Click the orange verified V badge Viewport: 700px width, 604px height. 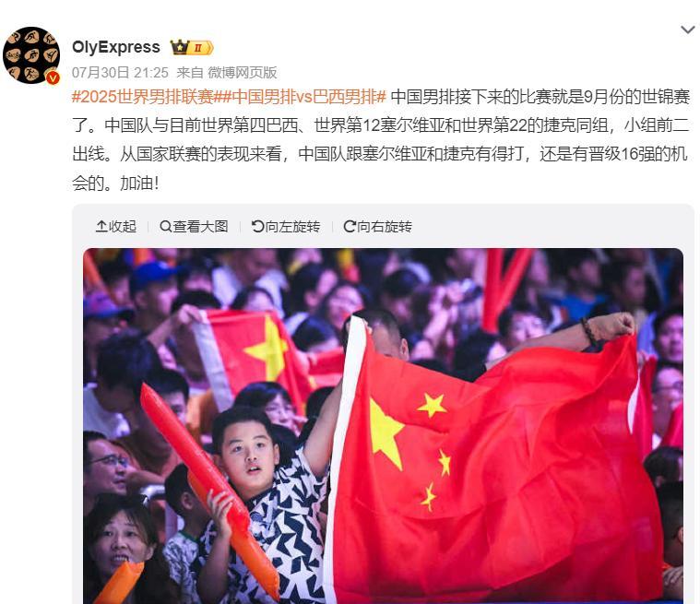click(53, 78)
